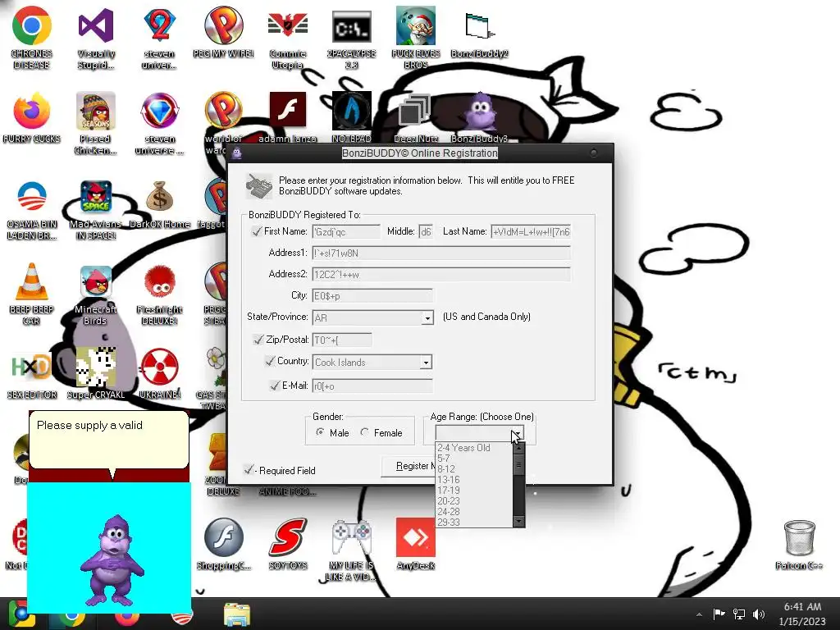Click the age list scrollbar down arrow

pos(518,521)
